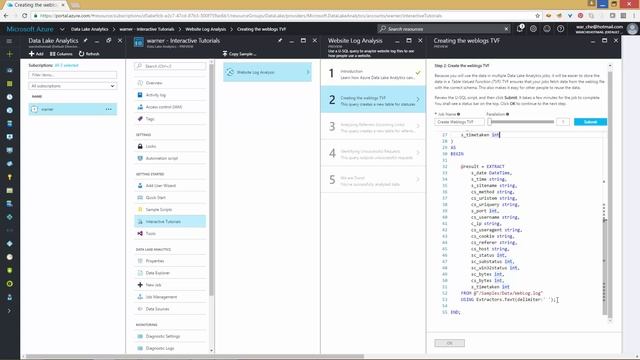Pin the warner Interactive Tutorials blade
Viewport: 640px width, 360px height.
tap(280, 40)
